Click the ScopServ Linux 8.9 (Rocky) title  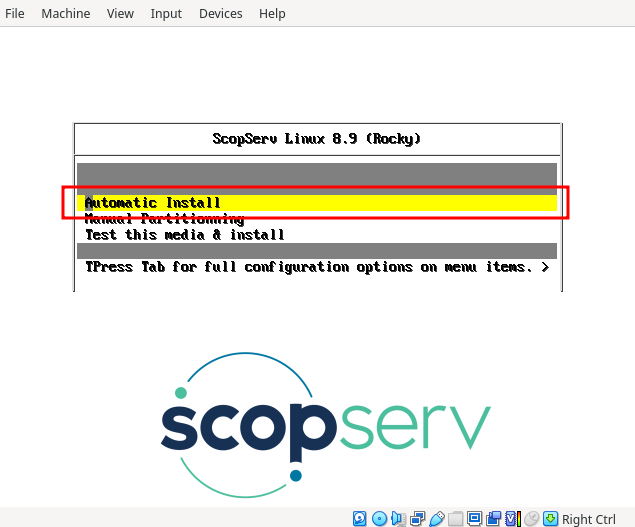pyautogui.click(x=317, y=139)
